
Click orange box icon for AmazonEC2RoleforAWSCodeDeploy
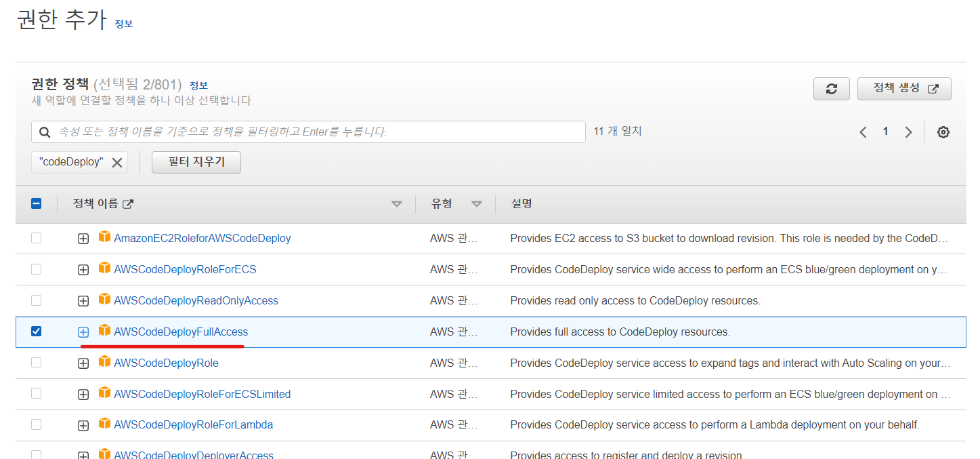[104, 237]
